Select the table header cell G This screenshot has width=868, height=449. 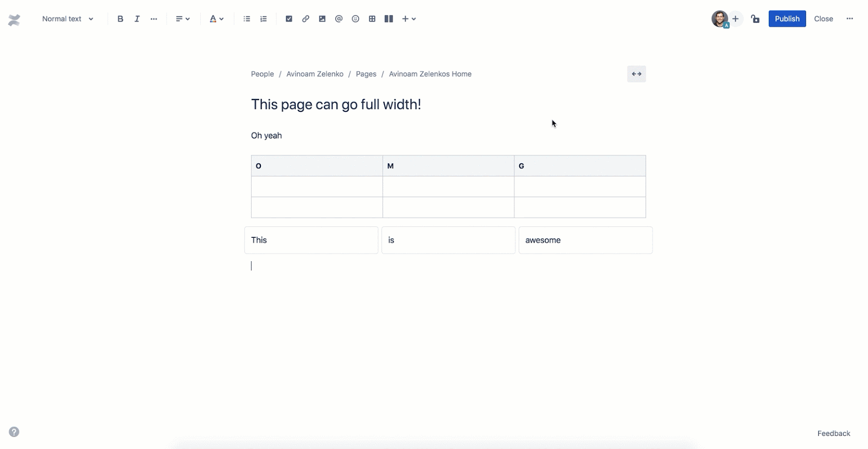point(580,166)
